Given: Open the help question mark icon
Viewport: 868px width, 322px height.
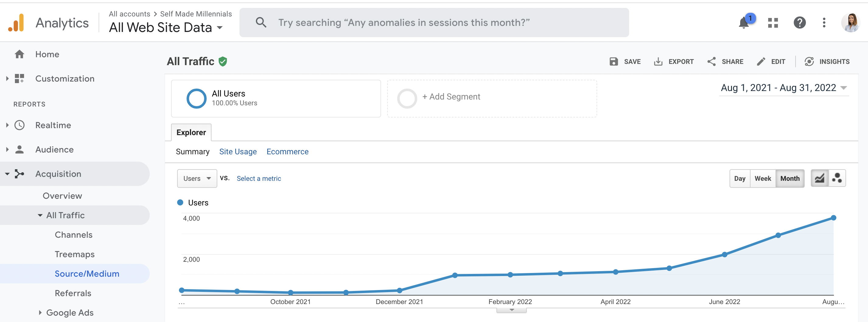Looking at the screenshot, I should click(799, 23).
